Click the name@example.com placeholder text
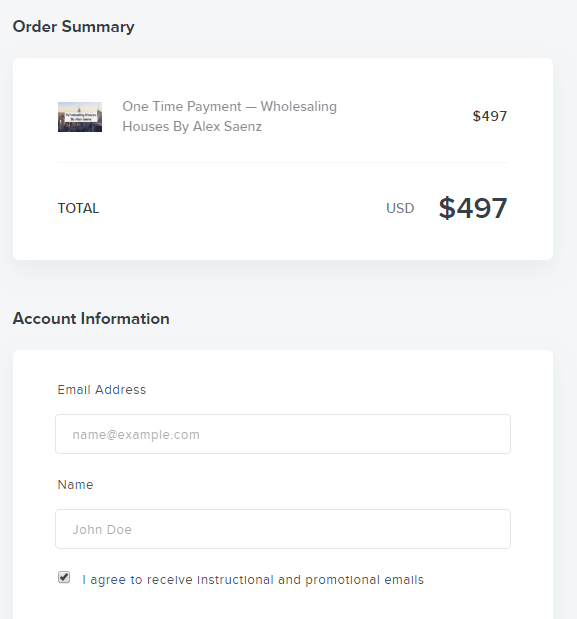Viewport: 577px width, 619px height. click(x=136, y=435)
